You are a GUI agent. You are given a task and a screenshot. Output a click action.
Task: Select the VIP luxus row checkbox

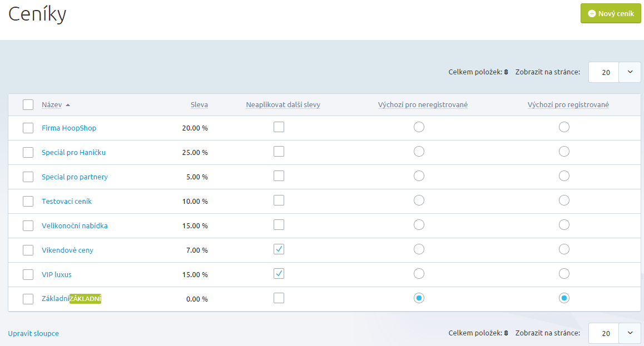[28, 274]
